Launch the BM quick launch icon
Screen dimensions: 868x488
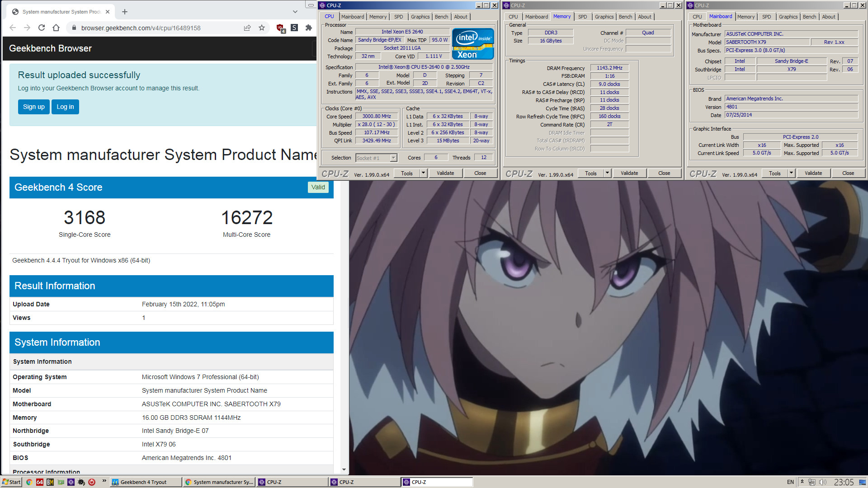pos(50,482)
